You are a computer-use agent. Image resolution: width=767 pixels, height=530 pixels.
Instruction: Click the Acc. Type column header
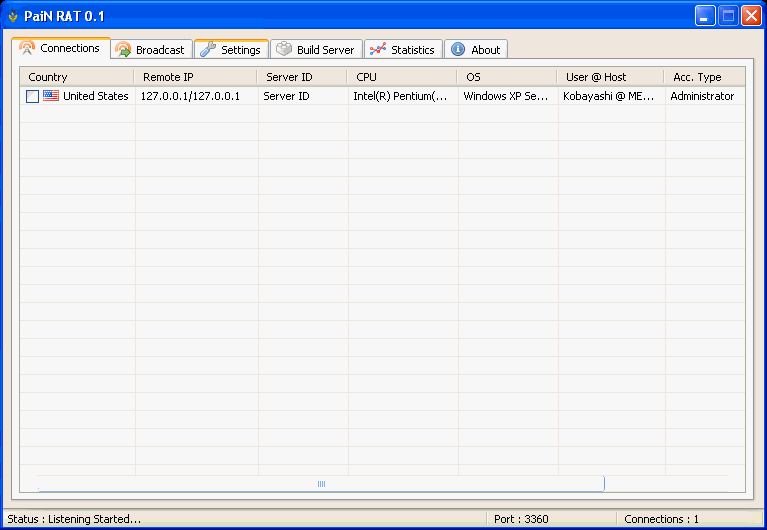point(704,77)
